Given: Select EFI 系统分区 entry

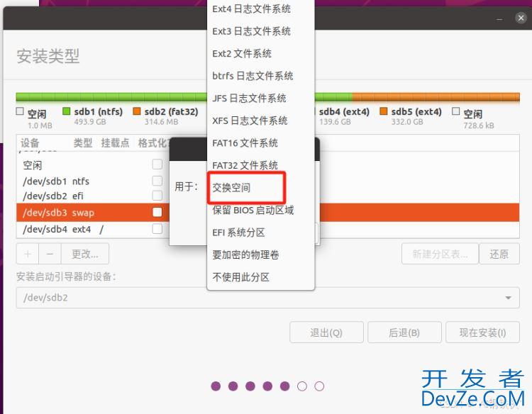Looking at the screenshot, I should [260, 233].
